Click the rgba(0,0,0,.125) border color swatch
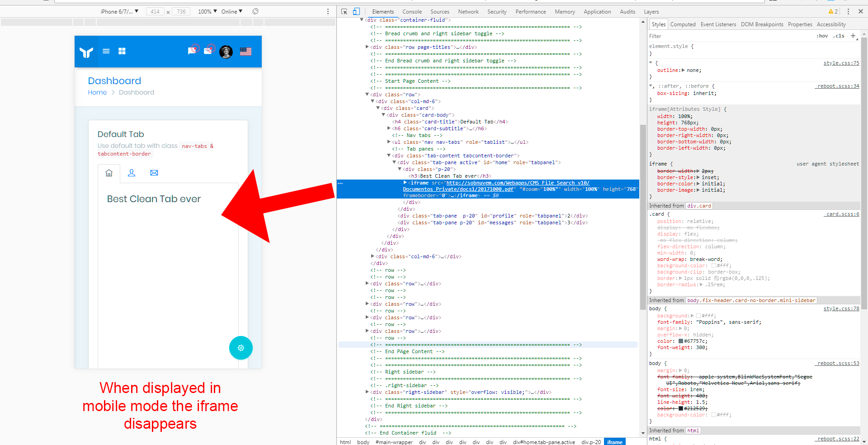The image size is (868, 445). 717,279
